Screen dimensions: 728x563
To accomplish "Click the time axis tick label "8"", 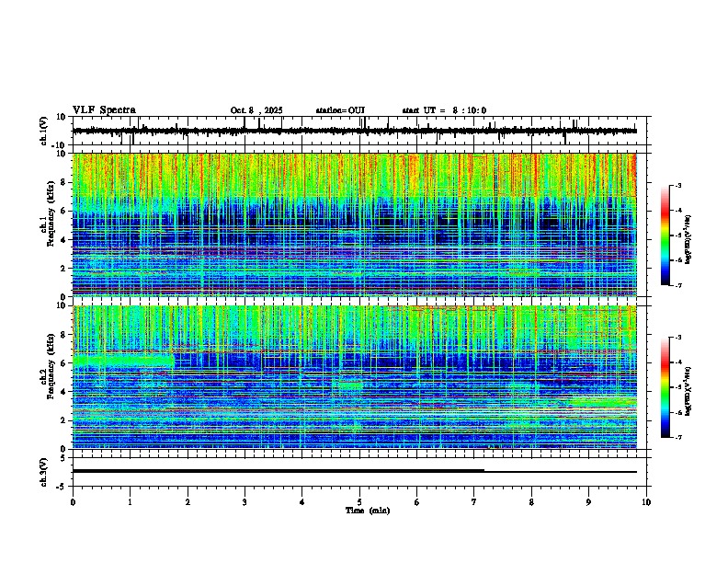I will click(x=531, y=502).
